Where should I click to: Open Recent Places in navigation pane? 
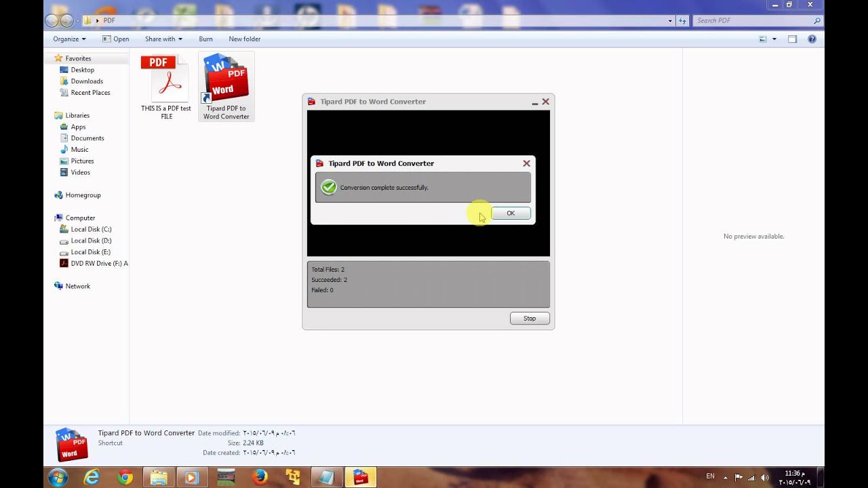(x=90, y=93)
